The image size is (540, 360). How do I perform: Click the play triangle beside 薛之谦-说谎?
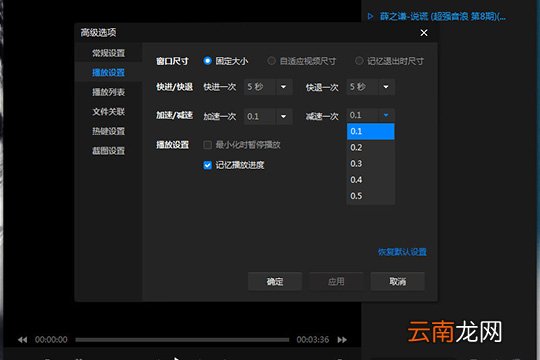370,16
